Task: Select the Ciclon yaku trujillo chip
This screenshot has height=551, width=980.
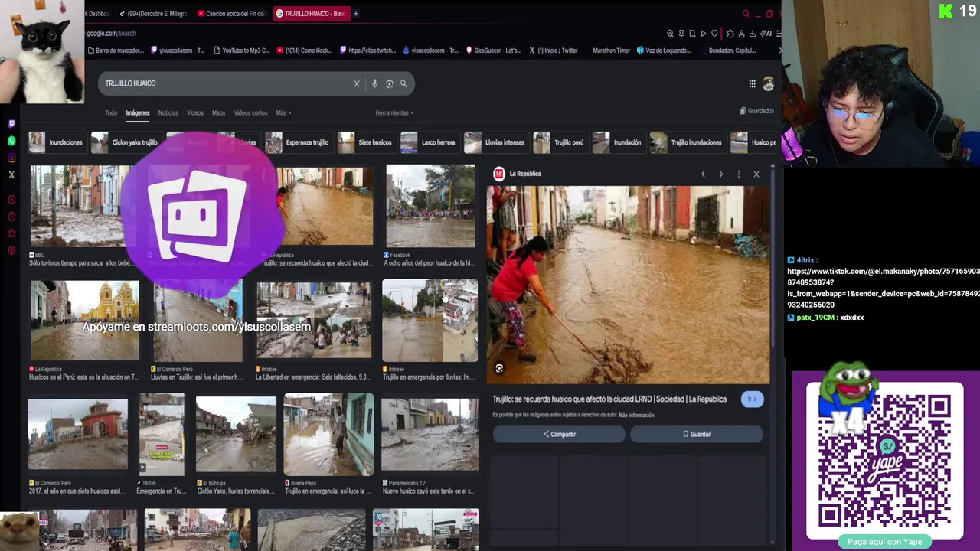Action: click(126, 142)
